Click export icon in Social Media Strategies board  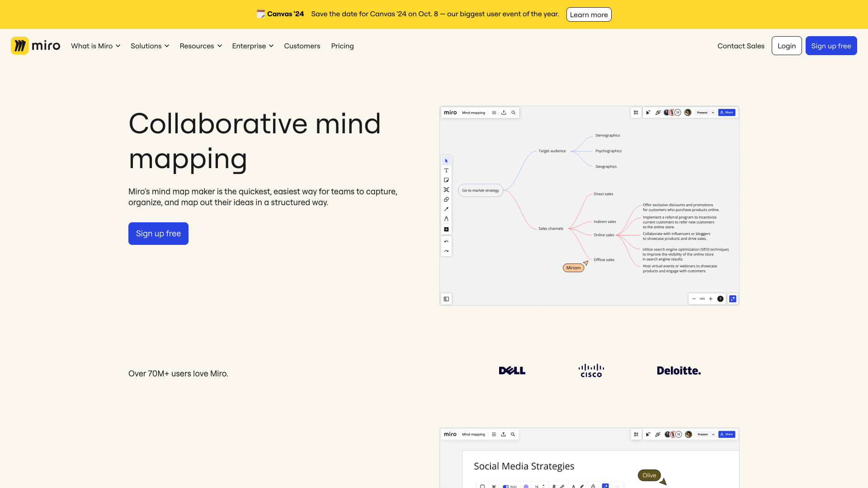click(504, 434)
